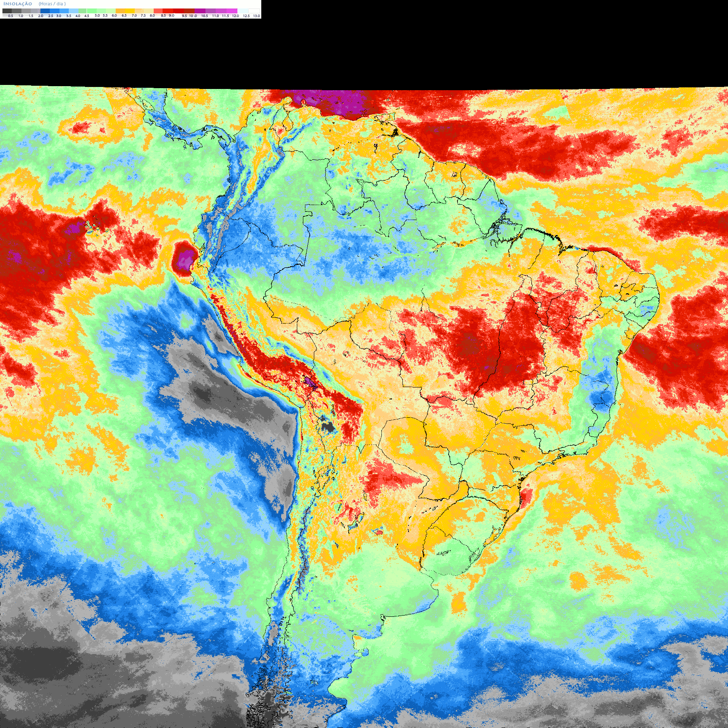Select the bright yellow legend swatch

[130, 11]
